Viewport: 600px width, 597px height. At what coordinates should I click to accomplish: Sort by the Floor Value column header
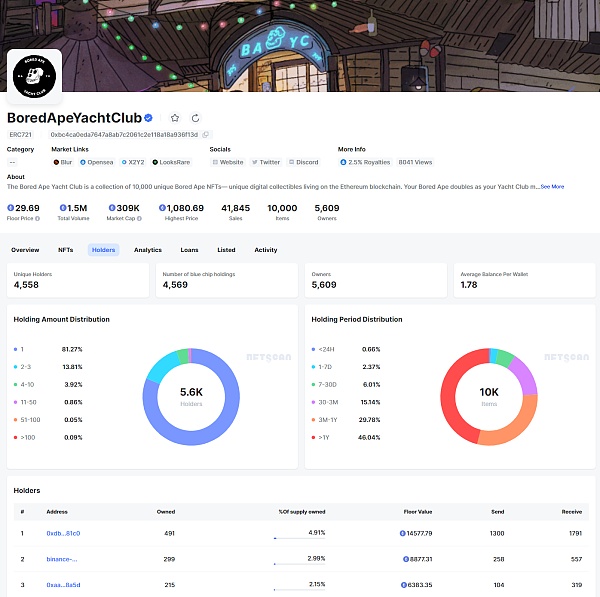click(418, 512)
